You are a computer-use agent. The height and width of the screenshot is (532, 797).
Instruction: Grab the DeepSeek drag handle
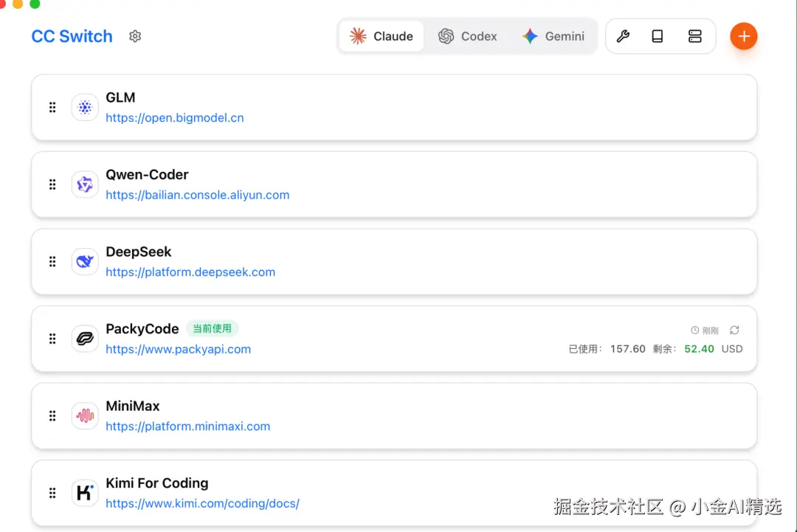click(52, 262)
